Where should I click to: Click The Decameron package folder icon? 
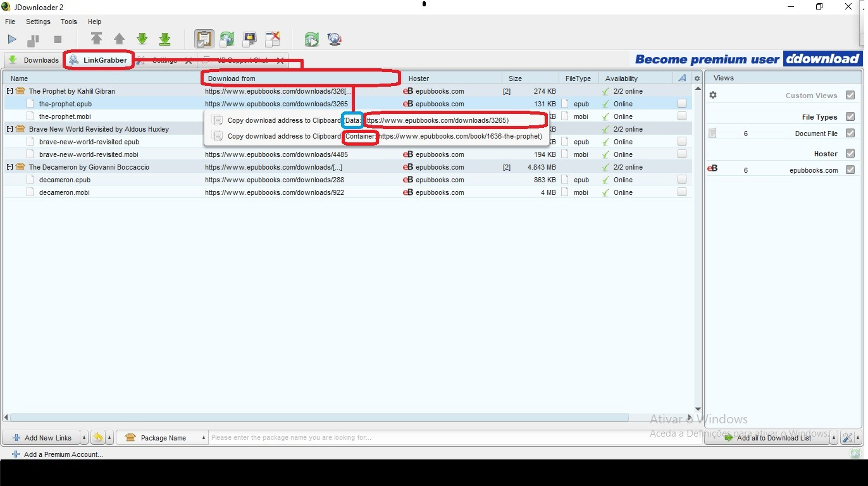[20, 167]
